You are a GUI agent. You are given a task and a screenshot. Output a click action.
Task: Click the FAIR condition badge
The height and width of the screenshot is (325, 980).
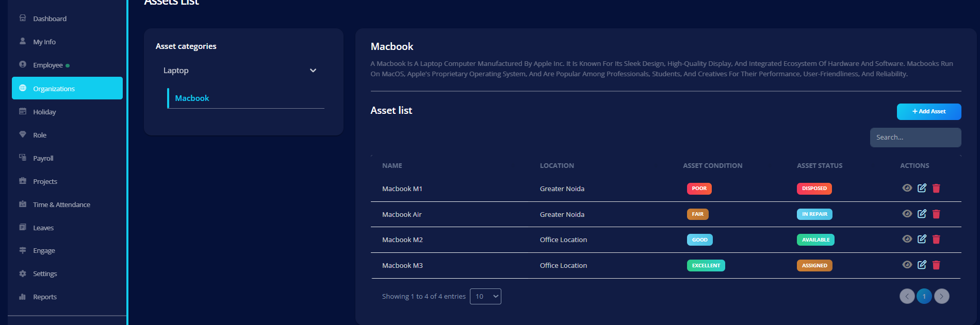tap(698, 214)
